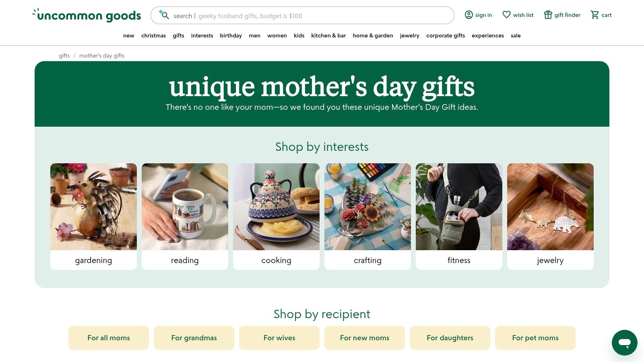Image resolution: width=644 pixels, height=362 pixels.
Task: Open the chat bubble widget
Action: (x=625, y=343)
